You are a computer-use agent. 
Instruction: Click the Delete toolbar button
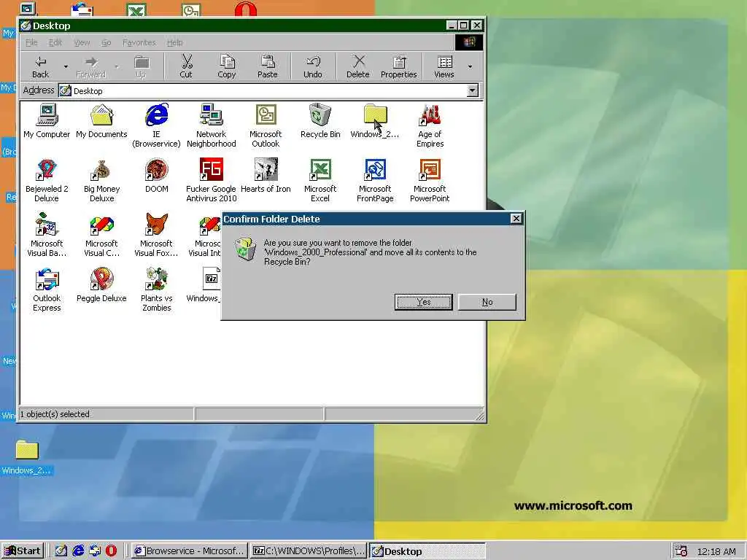click(x=357, y=66)
